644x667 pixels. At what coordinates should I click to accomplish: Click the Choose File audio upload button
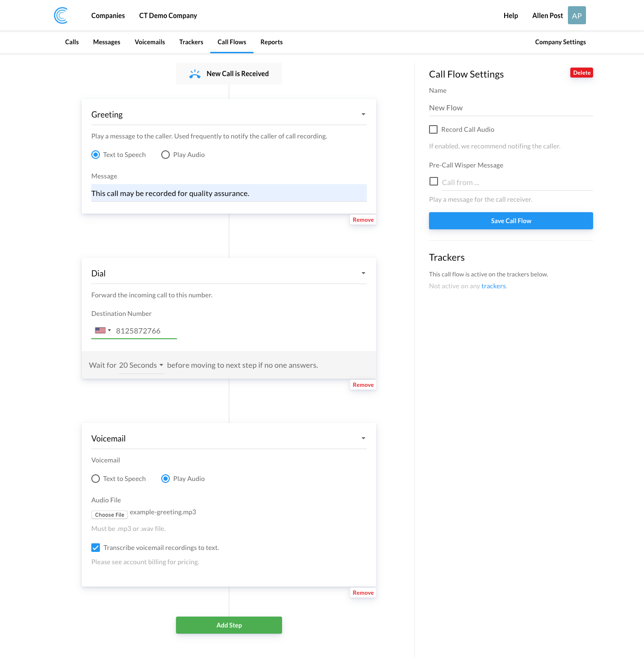(x=109, y=515)
